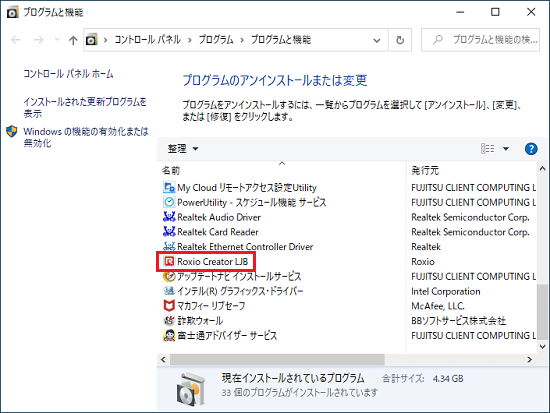Screen dimensions: 550x413
Task: Click the address bar control panel icon
Action: pyautogui.click(x=92, y=40)
